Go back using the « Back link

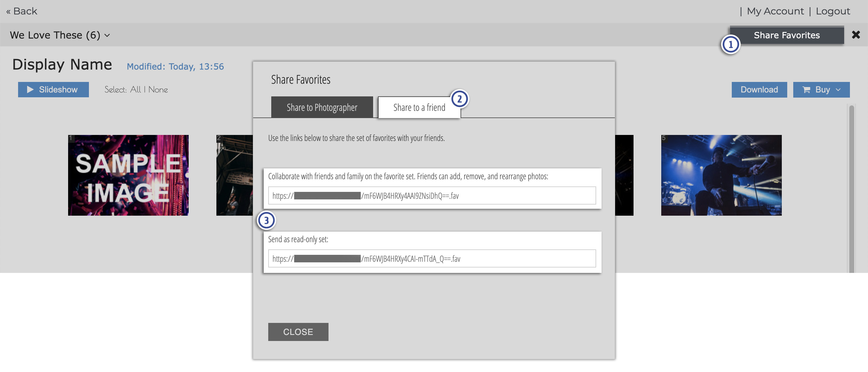(22, 11)
